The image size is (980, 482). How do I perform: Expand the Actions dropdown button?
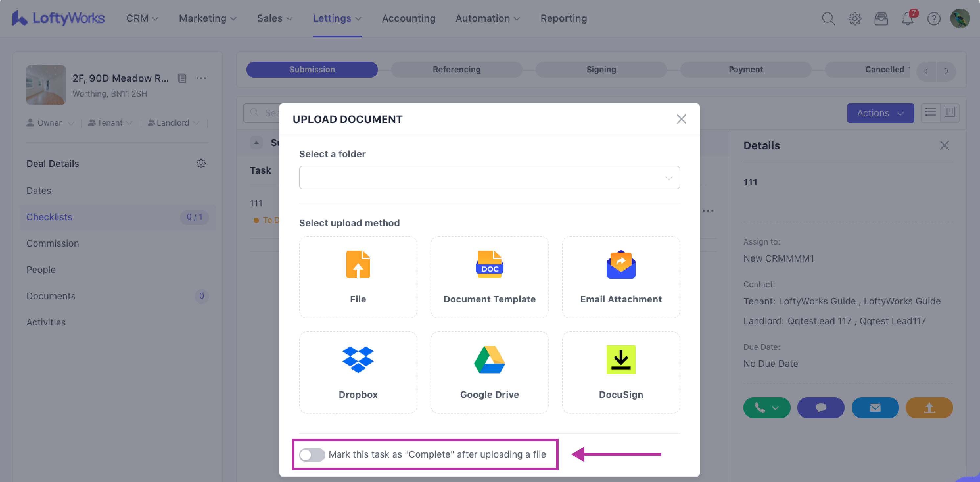tap(880, 113)
